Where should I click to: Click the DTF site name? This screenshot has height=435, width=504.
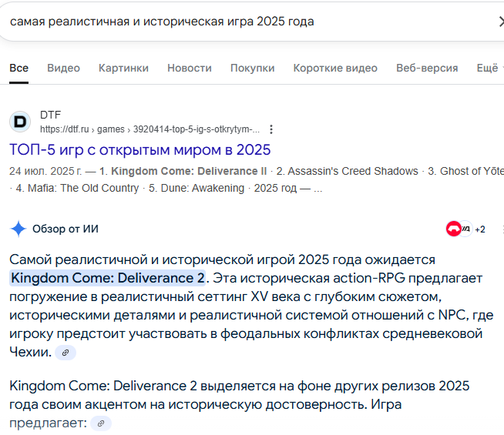(x=50, y=115)
